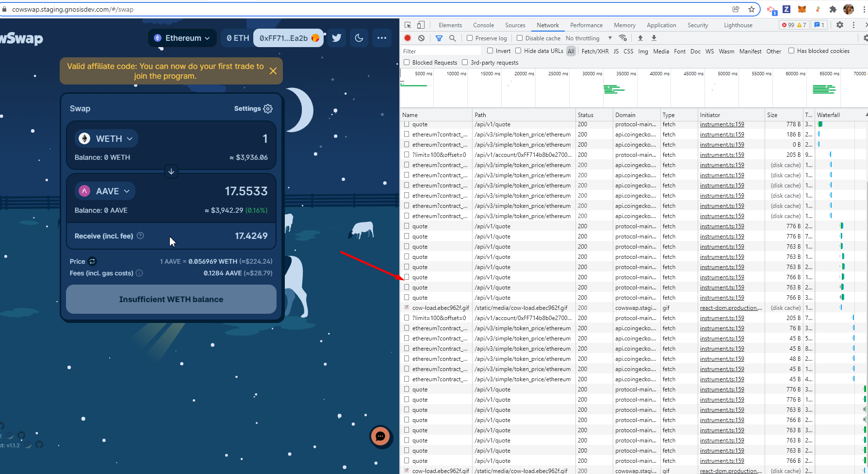The image size is (868, 474).
Task: Check Hide data URLs
Action: (518, 51)
